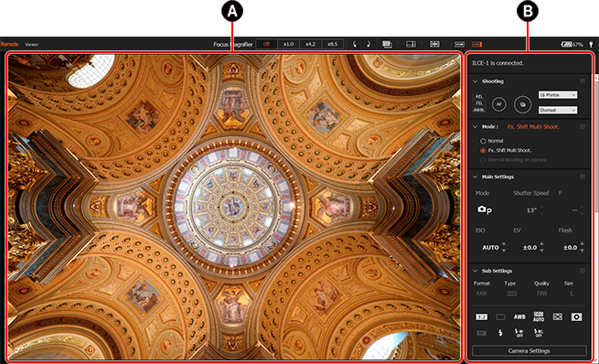This screenshot has width=599, height=364.
Task: Decrease the shutter speed value
Action: [541, 213]
